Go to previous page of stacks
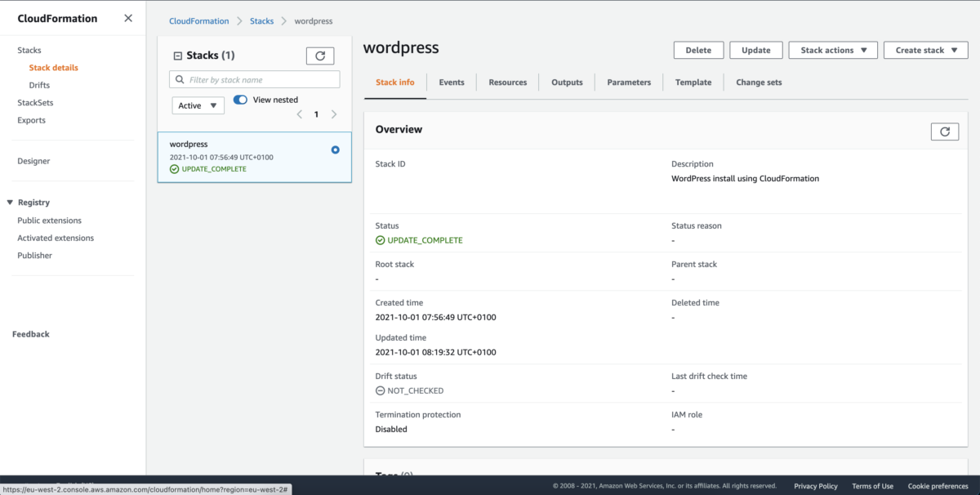The height and width of the screenshot is (495, 980). pos(299,114)
